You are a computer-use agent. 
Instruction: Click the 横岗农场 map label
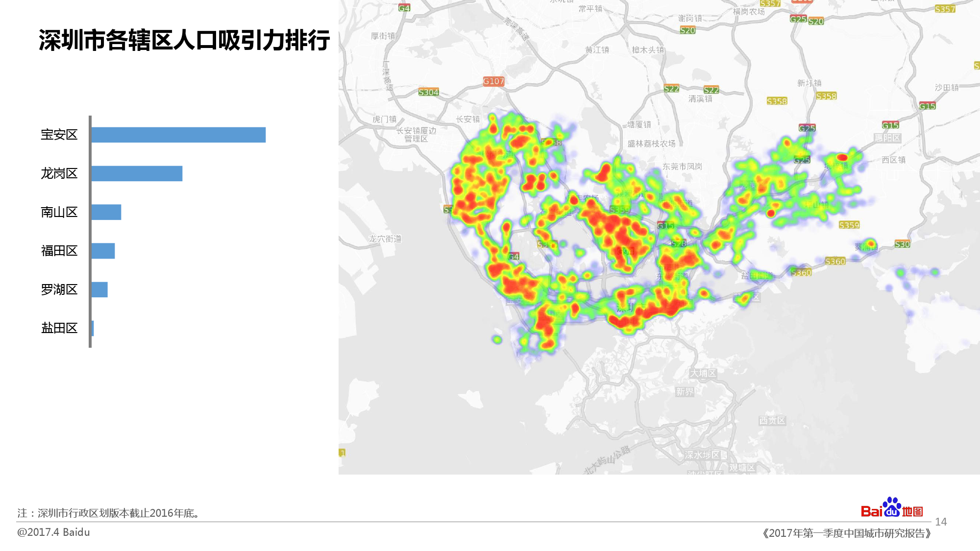(749, 11)
